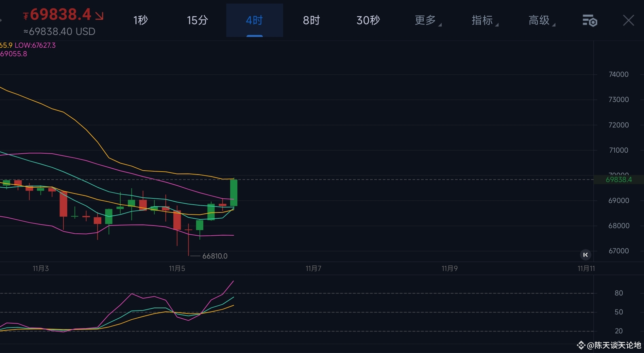Click the 68000 price axis label
644x353 pixels.
pyautogui.click(x=619, y=226)
